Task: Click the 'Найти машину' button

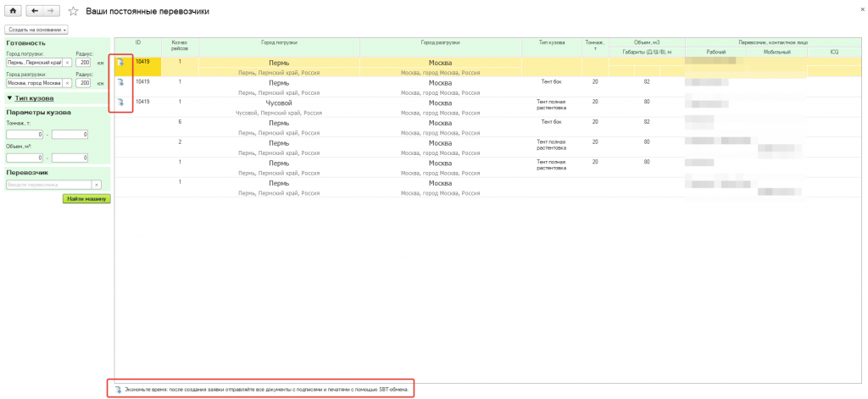Action: point(86,199)
